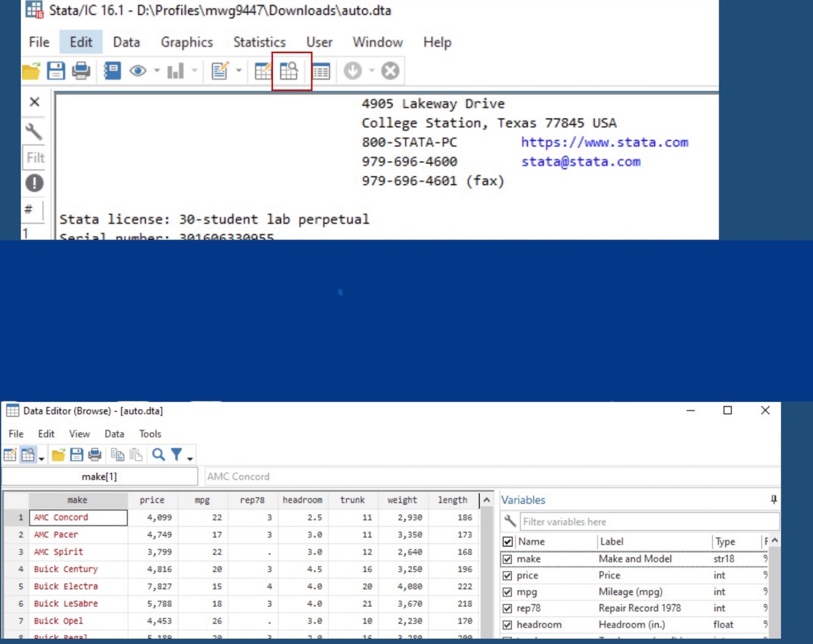Click the Variables Manager icon in Stata toolbar
The width and height of the screenshot is (813, 644).
pos(321,71)
